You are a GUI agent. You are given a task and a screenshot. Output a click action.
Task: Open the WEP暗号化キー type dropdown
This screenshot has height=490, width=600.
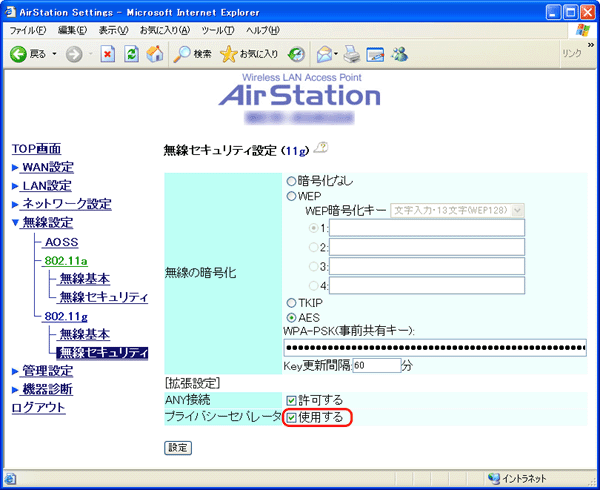tap(457, 210)
